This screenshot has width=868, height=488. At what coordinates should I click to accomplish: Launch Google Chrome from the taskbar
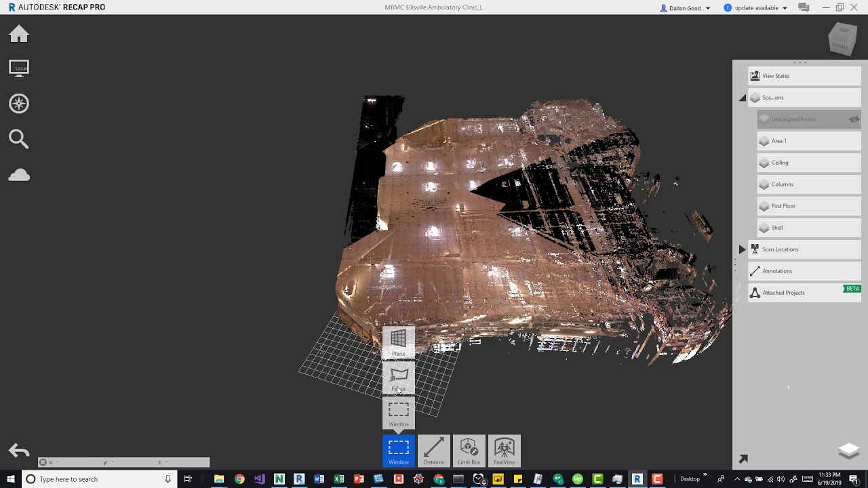coord(239,479)
